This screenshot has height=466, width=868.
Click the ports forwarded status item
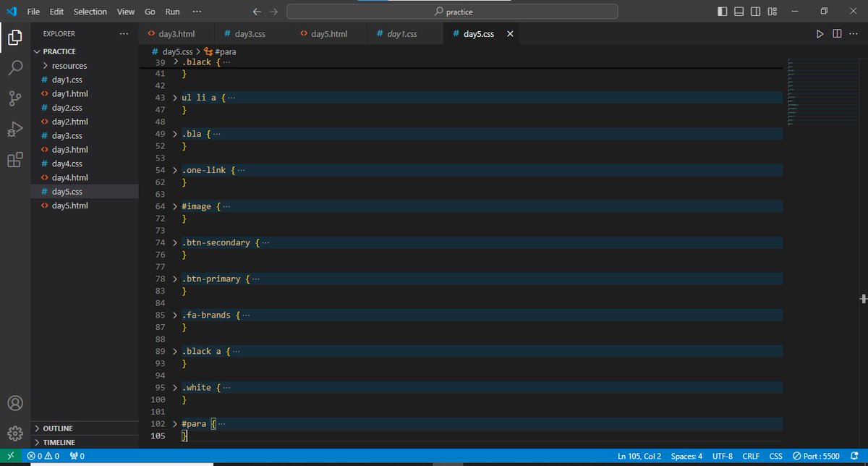[77, 457]
